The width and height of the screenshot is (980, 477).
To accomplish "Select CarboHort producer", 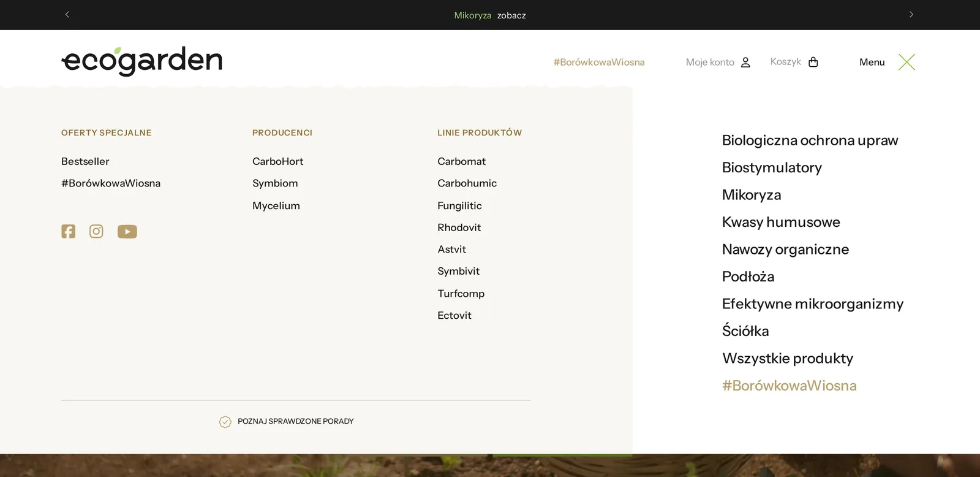I will [278, 161].
